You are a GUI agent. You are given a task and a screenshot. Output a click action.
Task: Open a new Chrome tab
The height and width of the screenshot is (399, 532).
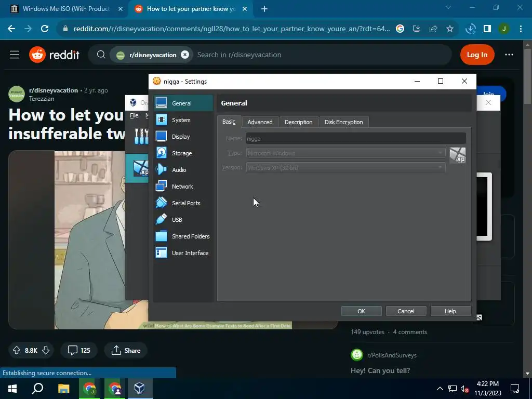264,9
